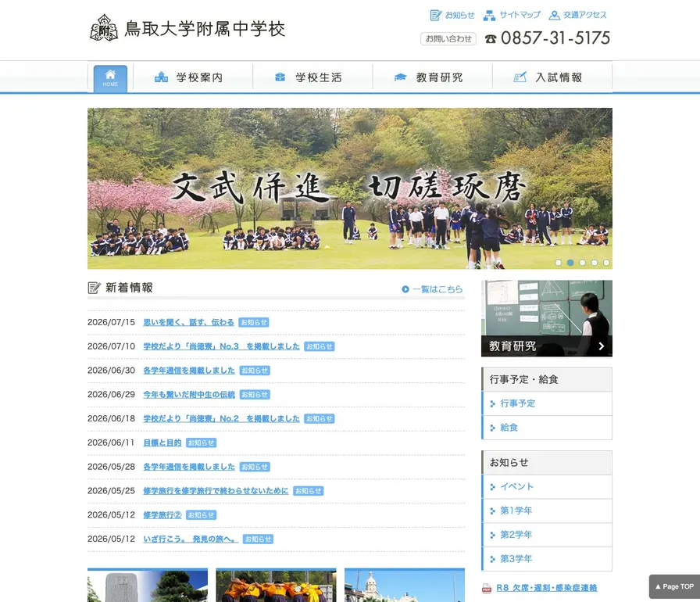The width and height of the screenshot is (700, 602).
Task: Select the second slideshow dot
Action: (x=570, y=263)
